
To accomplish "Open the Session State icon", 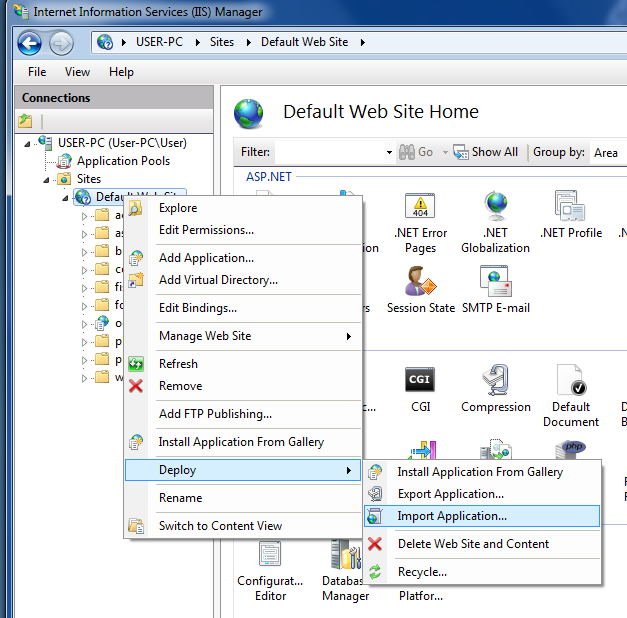I will tap(420, 283).
